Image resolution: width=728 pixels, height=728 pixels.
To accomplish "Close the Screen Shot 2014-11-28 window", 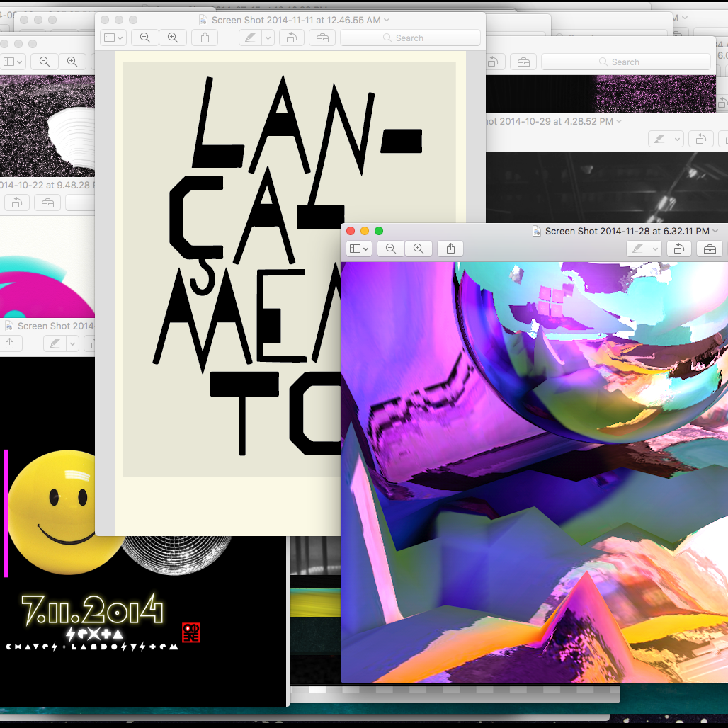I will tap(351, 231).
